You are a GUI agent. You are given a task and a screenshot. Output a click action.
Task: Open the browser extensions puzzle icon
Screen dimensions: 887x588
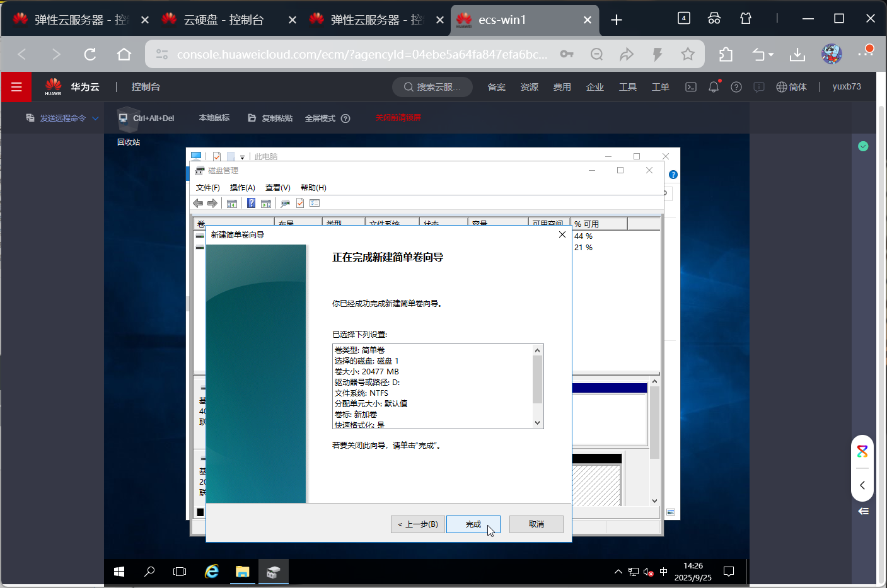click(726, 54)
